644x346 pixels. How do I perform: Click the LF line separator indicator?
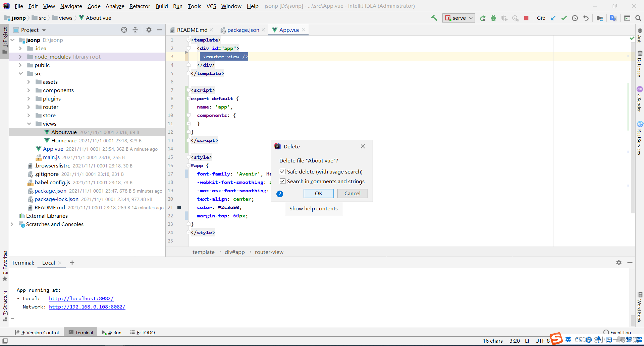528,341
